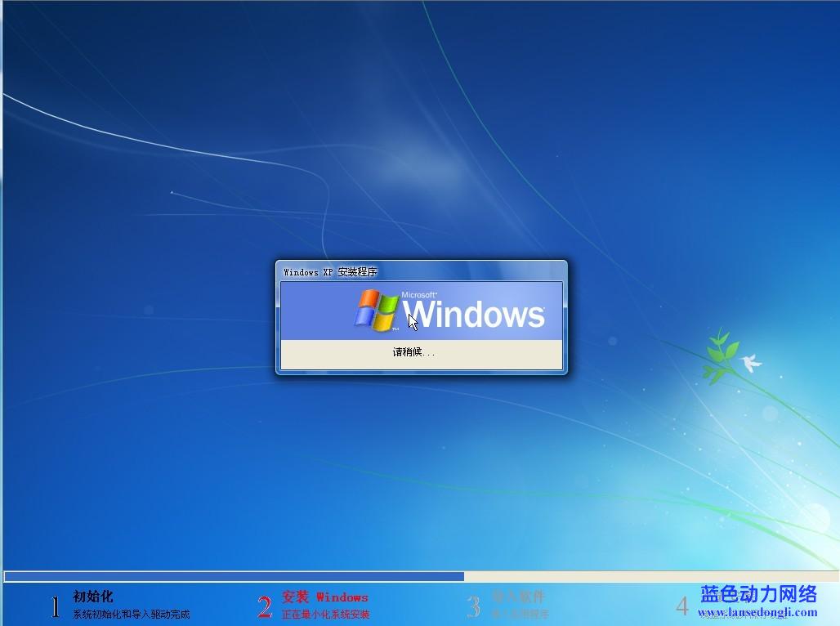The height and width of the screenshot is (626, 840).
Task: Click the 请稍候... status text
Action: click(x=413, y=352)
